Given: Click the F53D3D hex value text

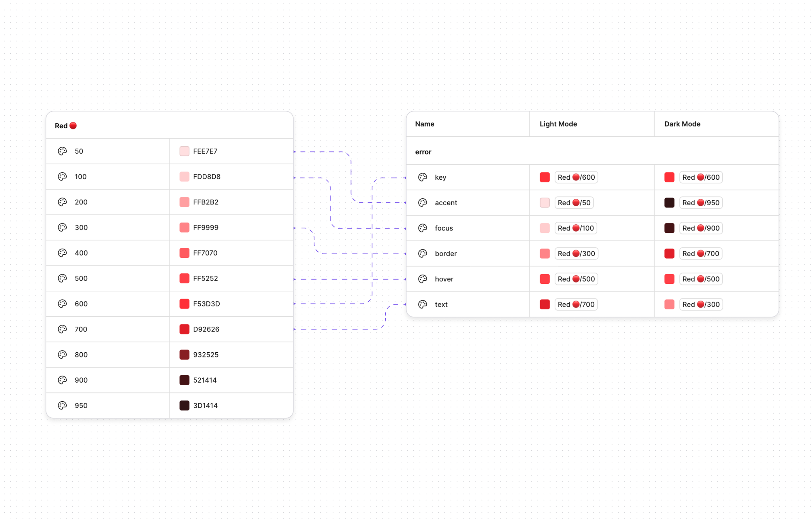Looking at the screenshot, I should pyautogui.click(x=206, y=304).
